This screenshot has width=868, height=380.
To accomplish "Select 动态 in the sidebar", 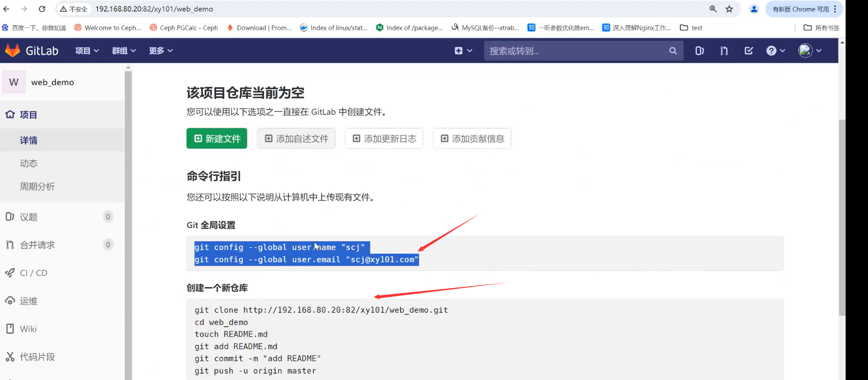I will [x=29, y=163].
